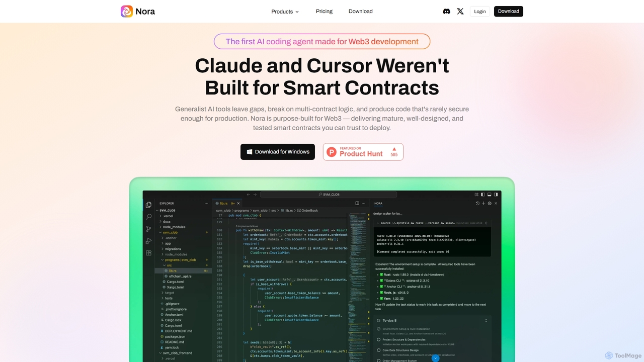Check the Project Structure & Dependencies to-do

pos(378,339)
